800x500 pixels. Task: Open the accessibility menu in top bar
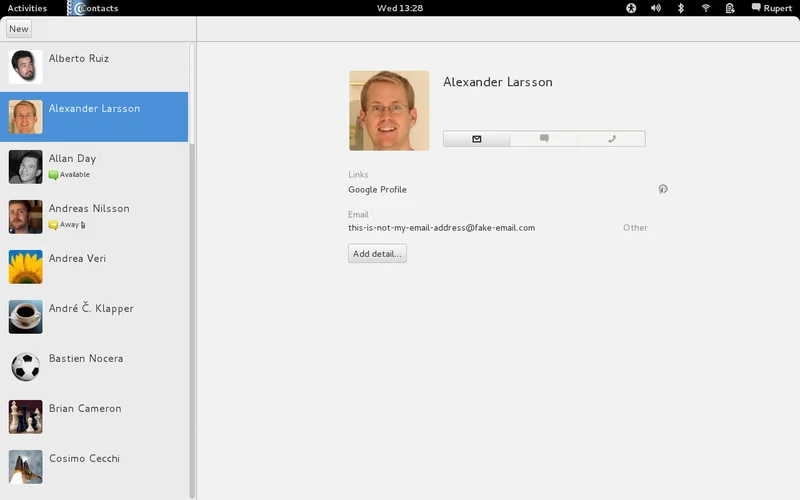coord(631,8)
